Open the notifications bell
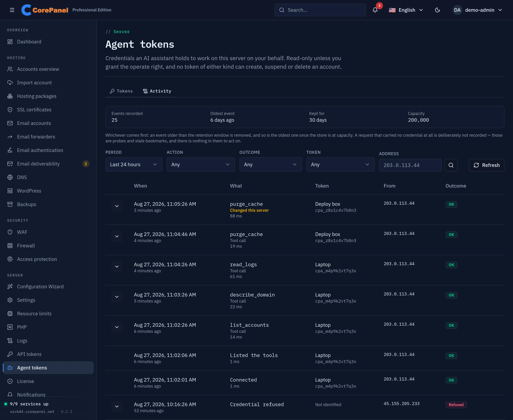 (375, 10)
